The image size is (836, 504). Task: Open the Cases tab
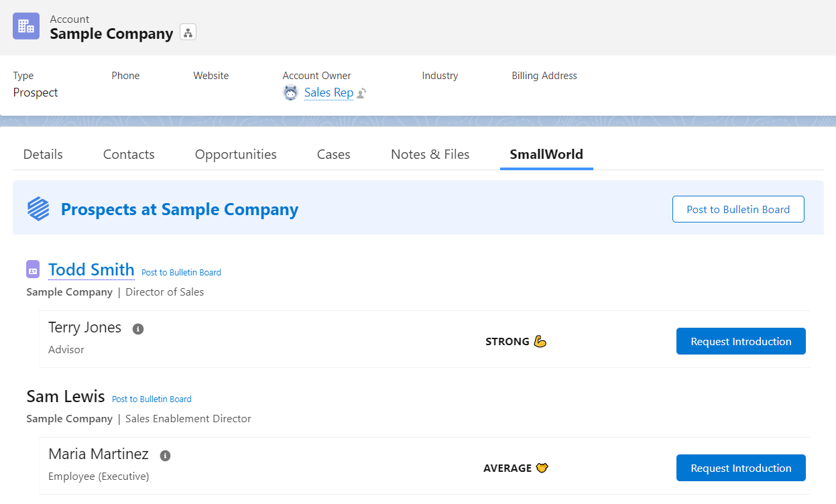point(333,154)
